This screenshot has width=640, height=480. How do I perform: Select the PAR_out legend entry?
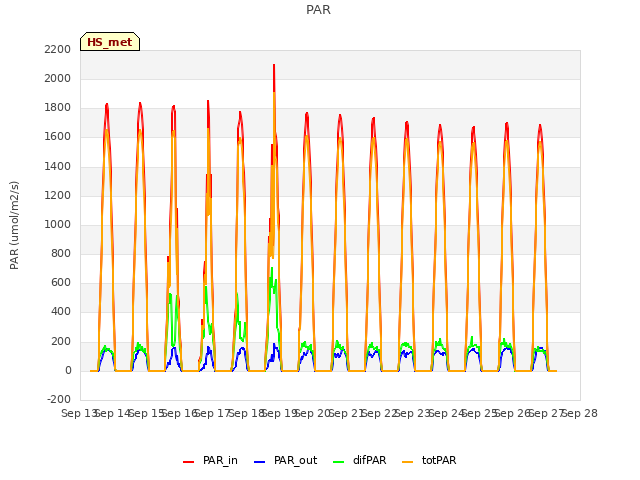coord(285,460)
